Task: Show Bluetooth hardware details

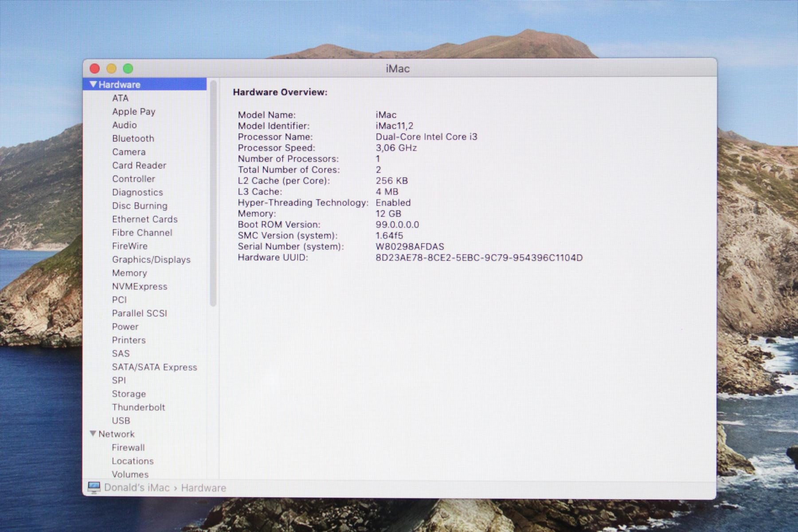Action: tap(133, 138)
